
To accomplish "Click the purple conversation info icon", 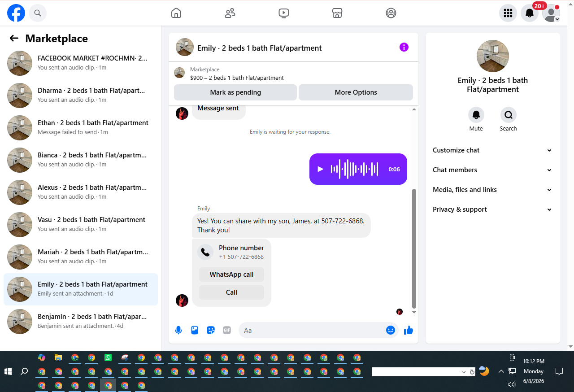I will [x=404, y=47].
